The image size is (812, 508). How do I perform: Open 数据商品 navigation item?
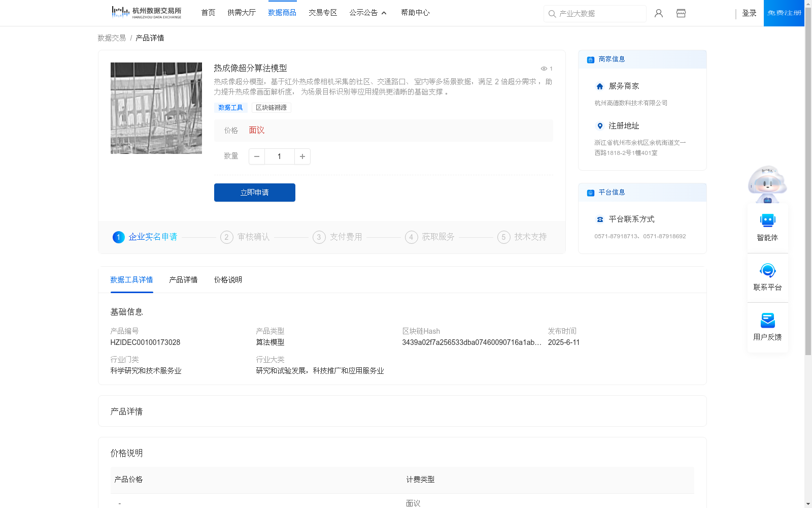point(282,13)
